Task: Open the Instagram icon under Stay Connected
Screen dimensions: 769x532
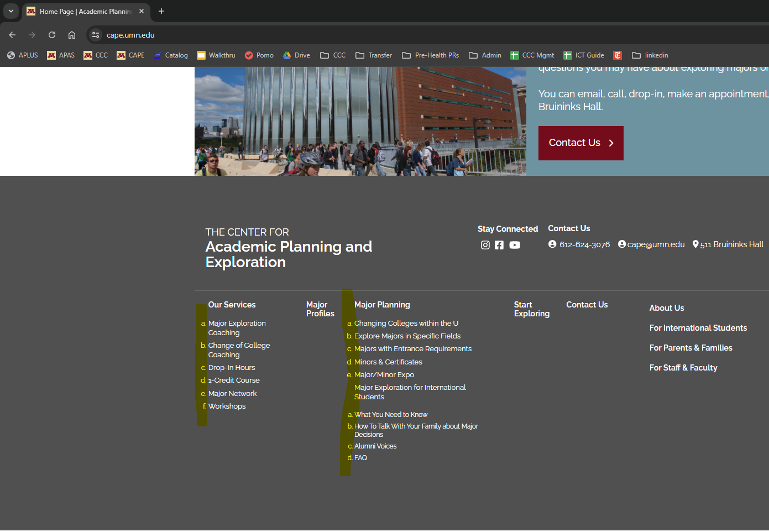Action: (x=485, y=245)
